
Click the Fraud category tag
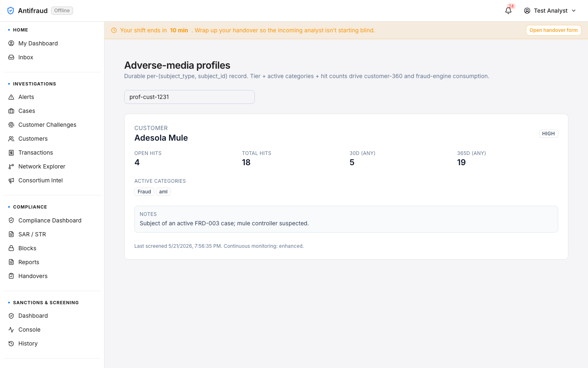point(144,192)
